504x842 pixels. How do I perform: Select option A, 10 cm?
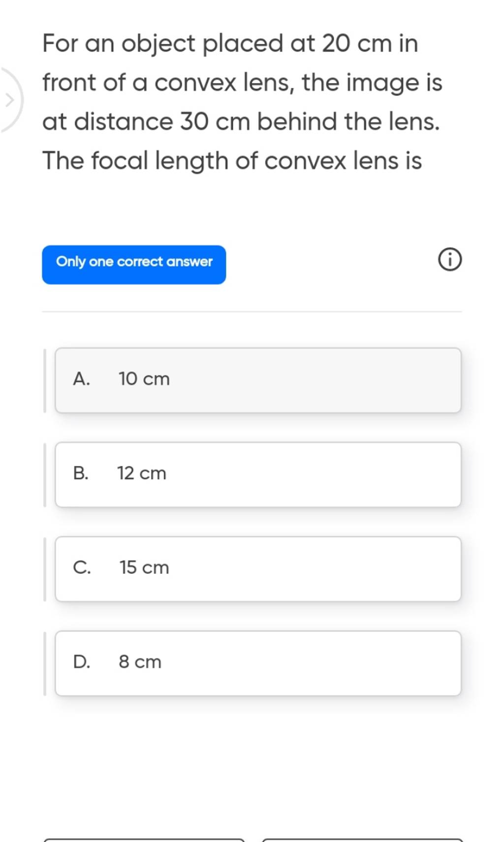(x=258, y=380)
